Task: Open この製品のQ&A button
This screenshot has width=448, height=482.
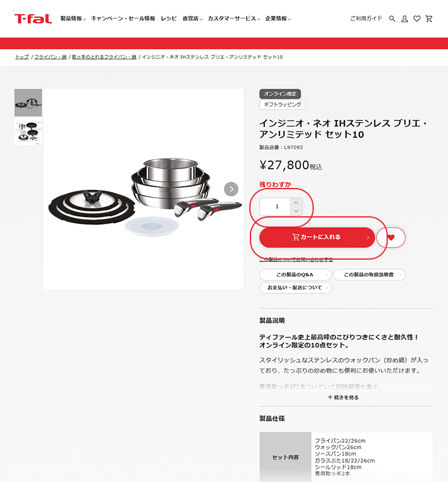Action: [x=295, y=275]
